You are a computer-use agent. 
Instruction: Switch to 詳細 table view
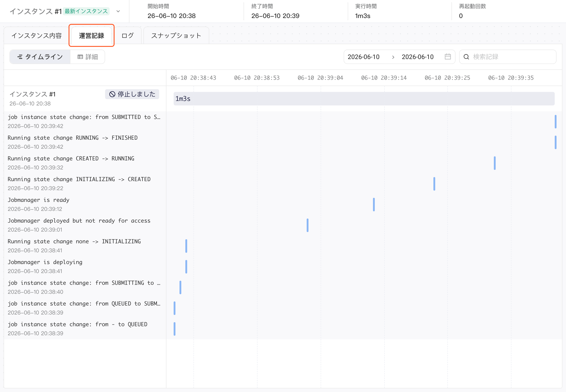88,57
